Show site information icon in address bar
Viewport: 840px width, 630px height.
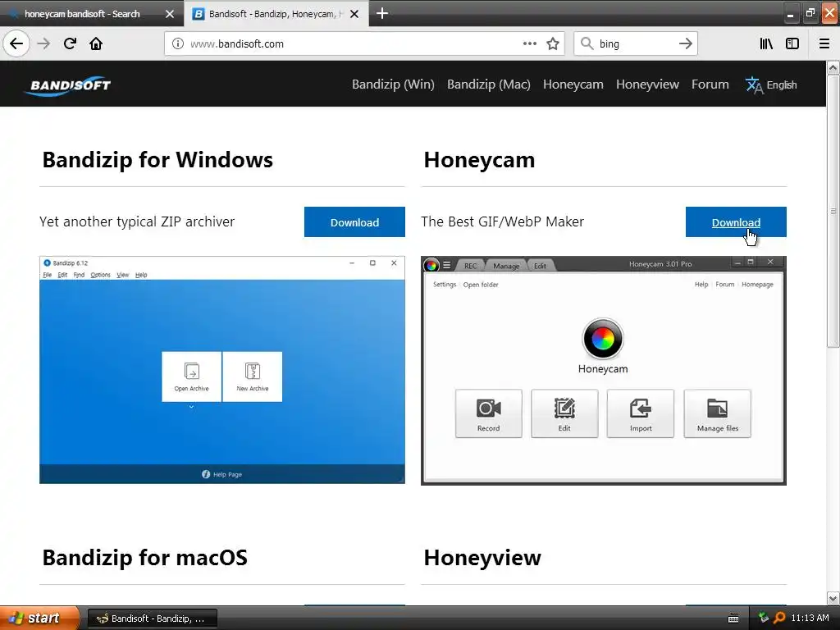(x=178, y=43)
